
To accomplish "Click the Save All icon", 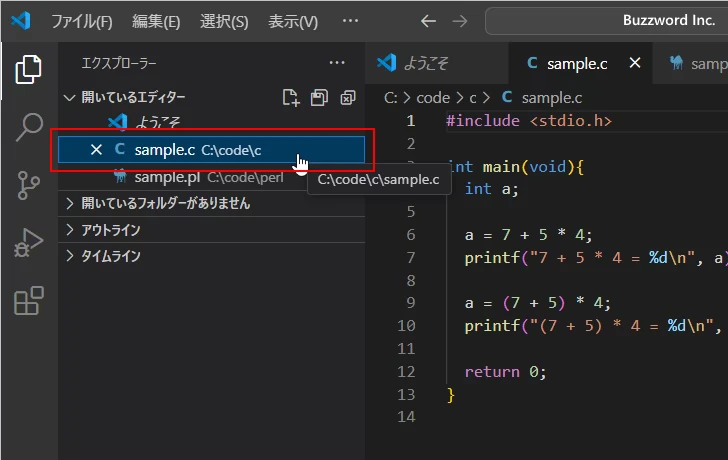I will coord(319,97).
